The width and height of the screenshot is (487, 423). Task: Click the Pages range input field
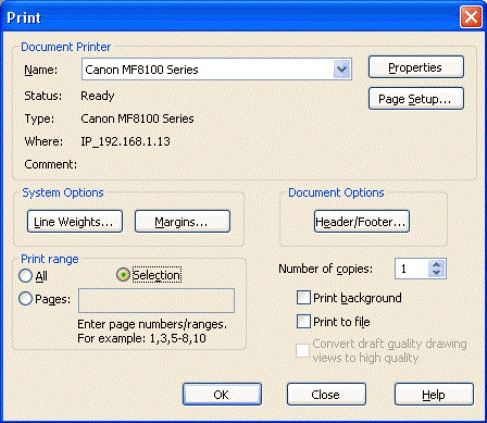156,301
